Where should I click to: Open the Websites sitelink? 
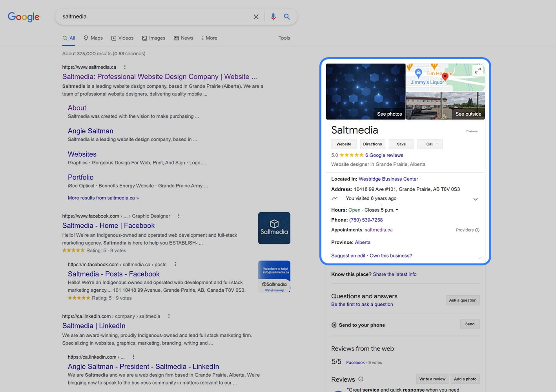82,154
